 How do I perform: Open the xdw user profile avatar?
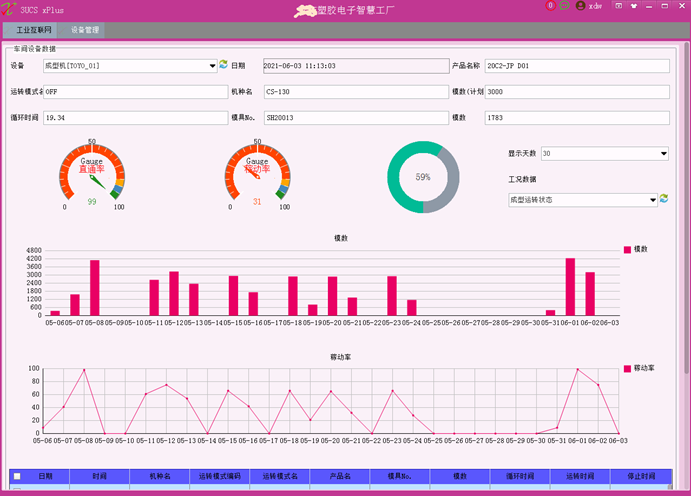click(x=580, y=6)
